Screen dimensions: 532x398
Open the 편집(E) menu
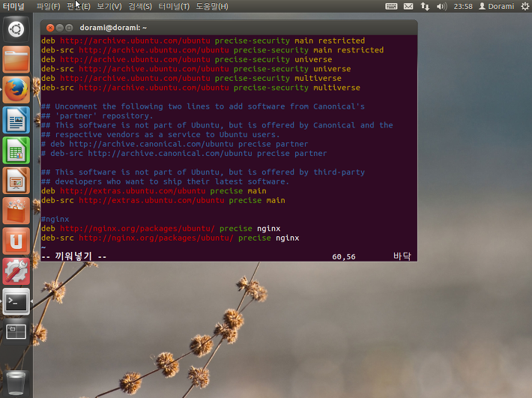click(79, 6)
